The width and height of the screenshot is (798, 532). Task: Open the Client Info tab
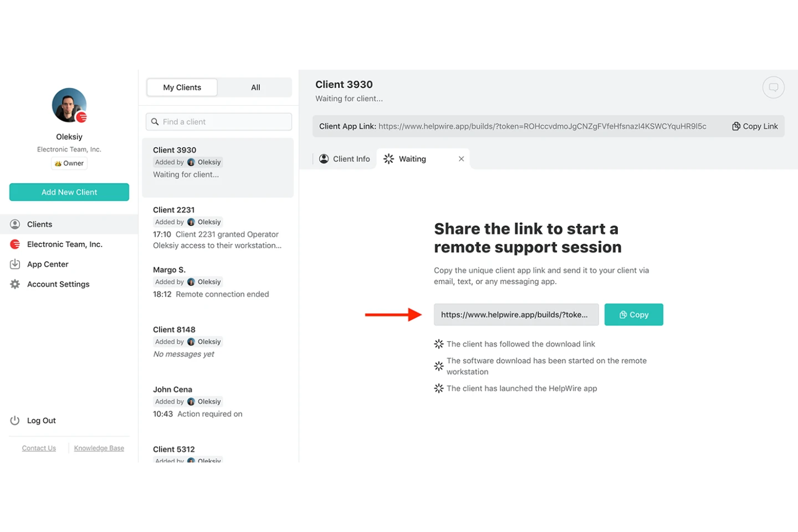(345, 159)
